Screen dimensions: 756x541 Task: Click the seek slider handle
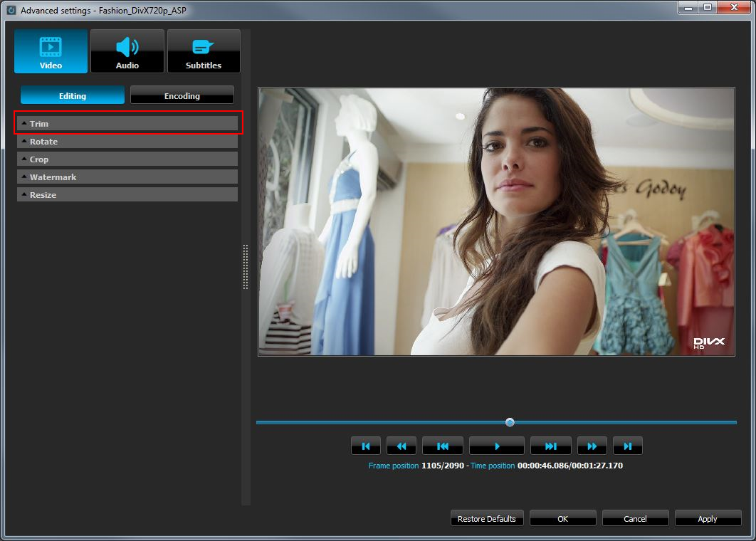pyautogui.click(x=510, y=421)
